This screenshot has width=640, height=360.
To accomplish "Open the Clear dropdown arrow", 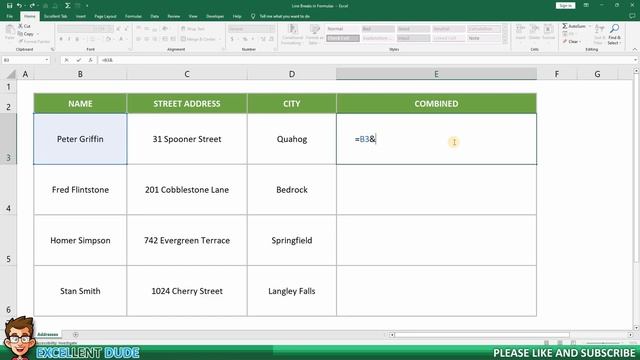I will (580, 42).
